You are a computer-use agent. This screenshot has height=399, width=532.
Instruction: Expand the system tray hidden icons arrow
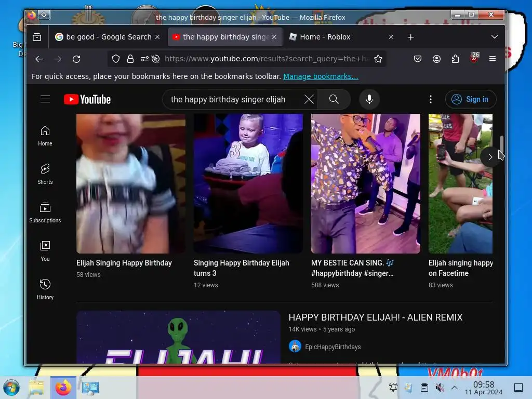pos(455,388)
